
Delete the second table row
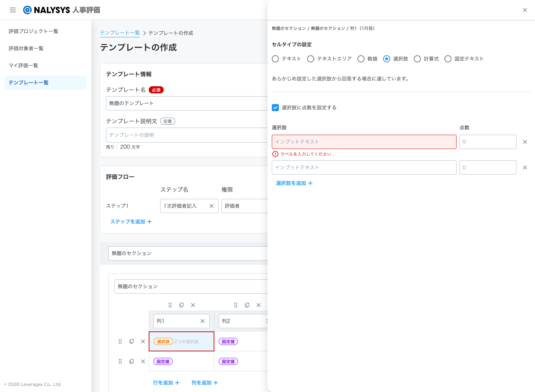[143, 361]
